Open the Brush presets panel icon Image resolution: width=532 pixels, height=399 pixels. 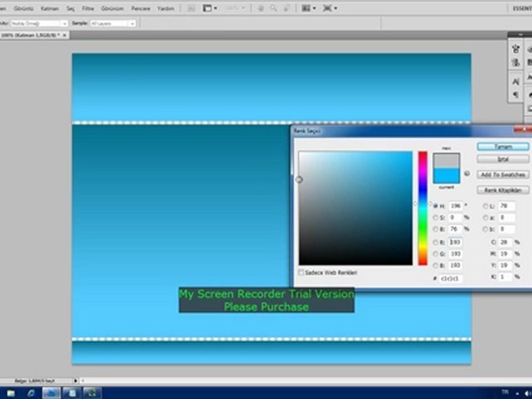(516, 49)
